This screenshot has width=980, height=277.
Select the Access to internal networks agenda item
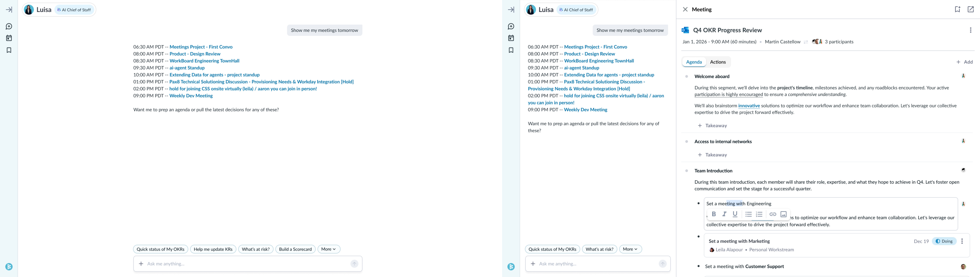tap(723, 141)
